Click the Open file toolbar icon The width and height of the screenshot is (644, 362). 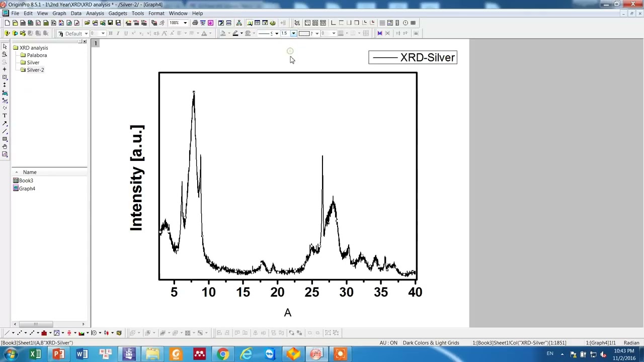[87, 23]
